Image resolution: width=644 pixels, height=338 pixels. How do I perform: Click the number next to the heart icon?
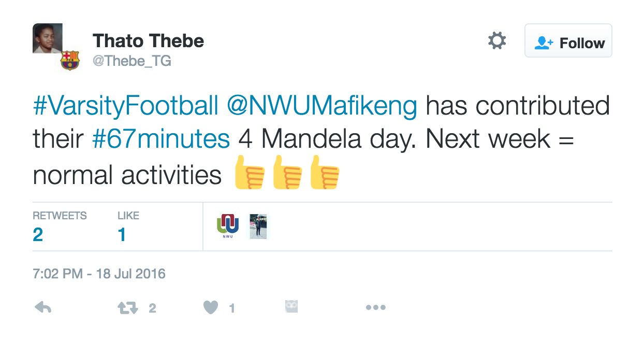pyautogui.click(x=232, y=308)
